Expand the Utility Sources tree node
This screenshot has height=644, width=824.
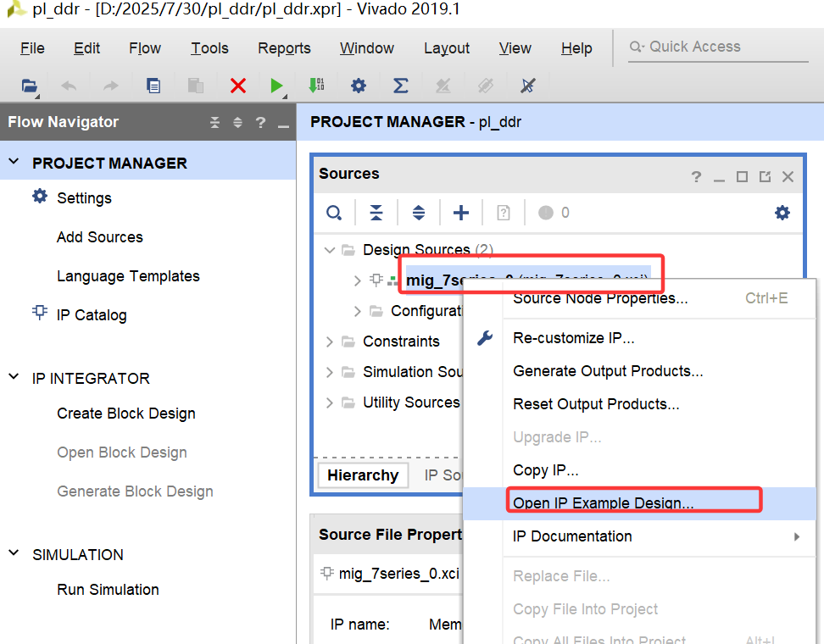[x=330, y=402]
